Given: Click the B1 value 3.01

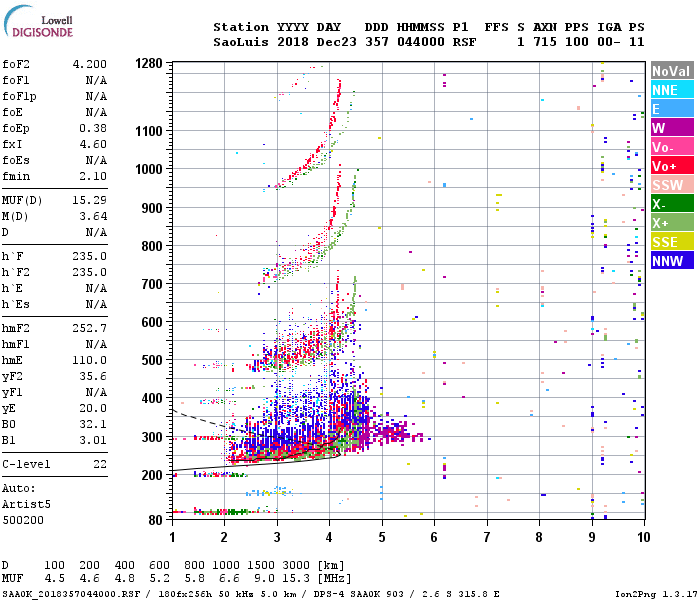Looking at the screenshot, I should (x=93, y=440).
